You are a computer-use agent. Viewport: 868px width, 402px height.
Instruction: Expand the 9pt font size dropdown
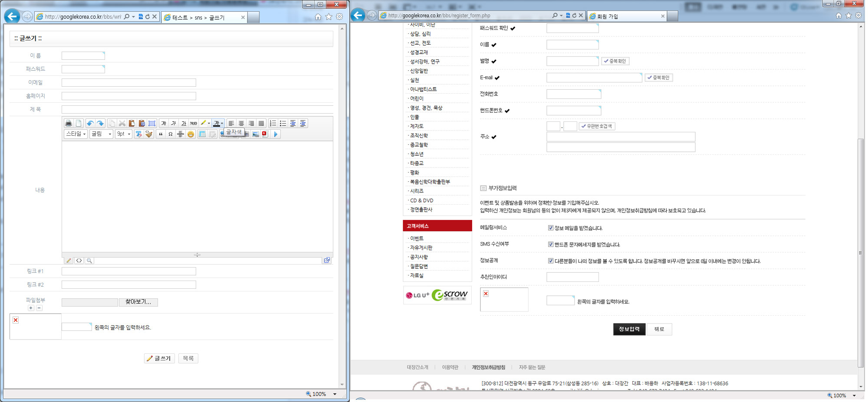[124, 134]
